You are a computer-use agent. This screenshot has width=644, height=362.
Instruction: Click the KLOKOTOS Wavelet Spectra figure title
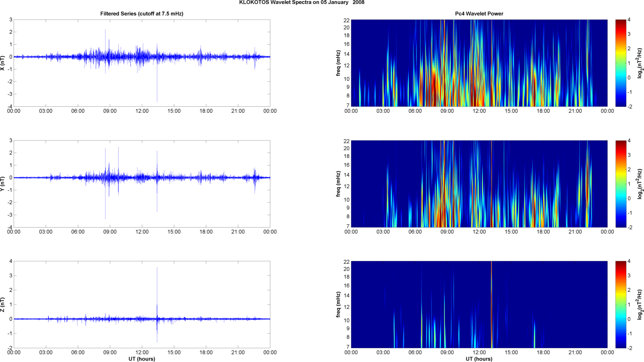(301, 3)
